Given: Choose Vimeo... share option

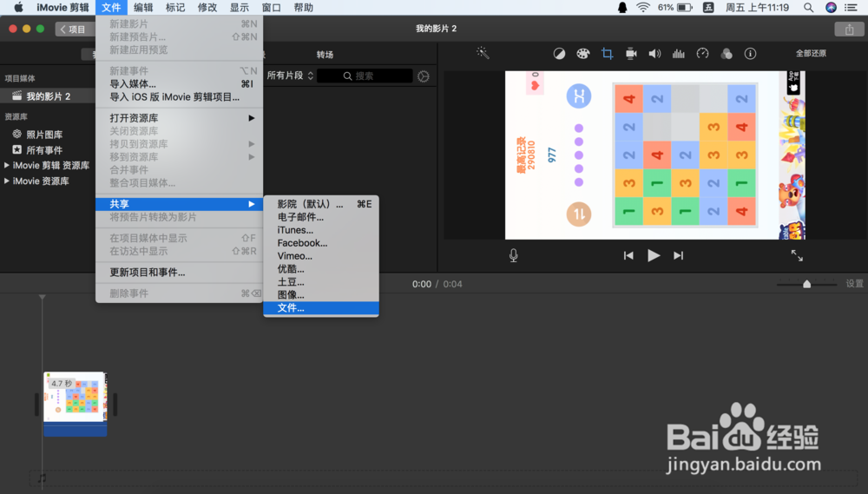Looking at the screenshot, I should (x=321, y=256).
